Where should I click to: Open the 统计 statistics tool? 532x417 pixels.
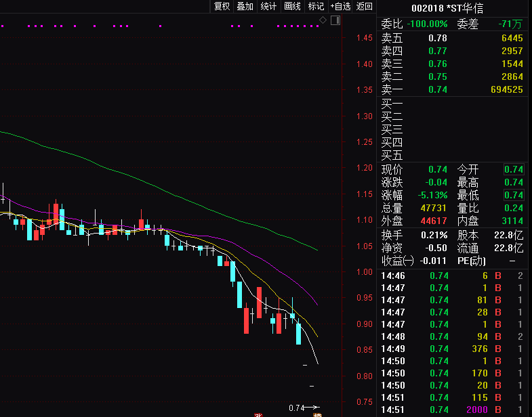(x=268, y=6)
